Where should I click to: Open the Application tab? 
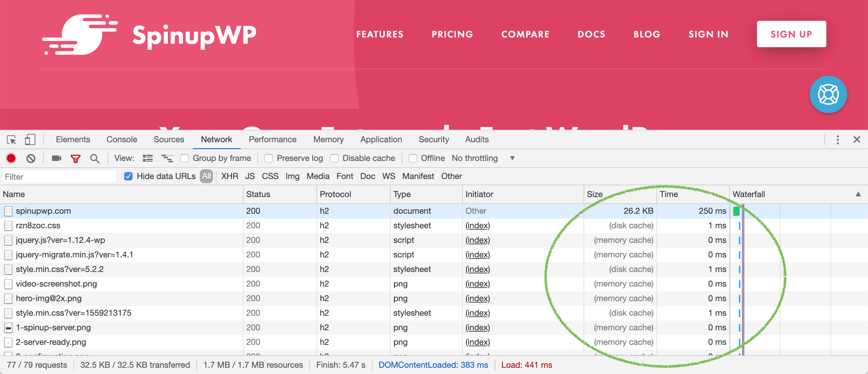coord(381,139)
